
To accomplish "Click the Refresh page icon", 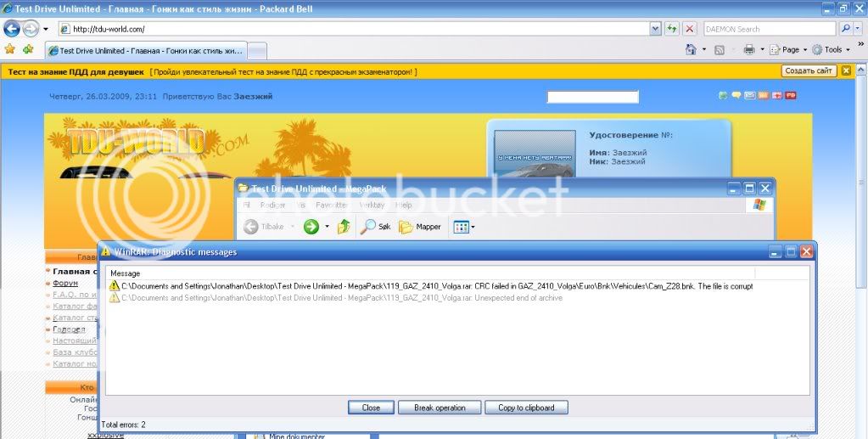I will pyautogui.click(x=672, y=28).
